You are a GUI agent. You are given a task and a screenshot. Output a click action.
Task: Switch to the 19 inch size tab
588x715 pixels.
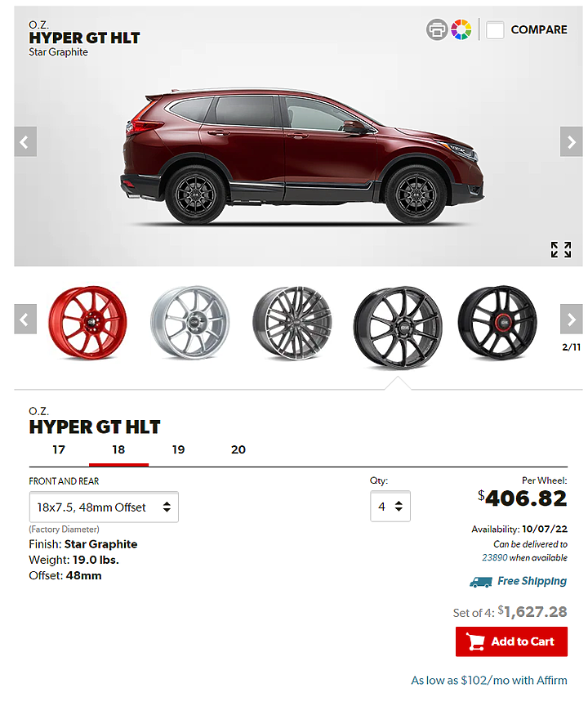(x=178, y=450)
